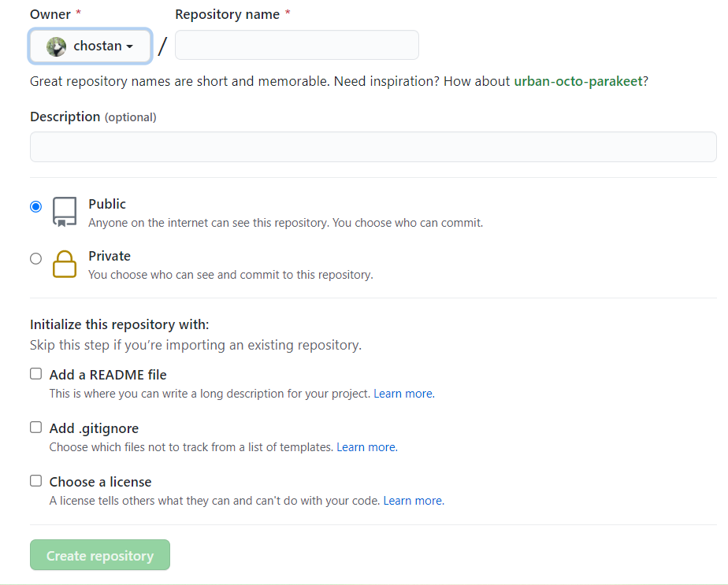
Task: Select the Private radio button
Action: (35, 258)
